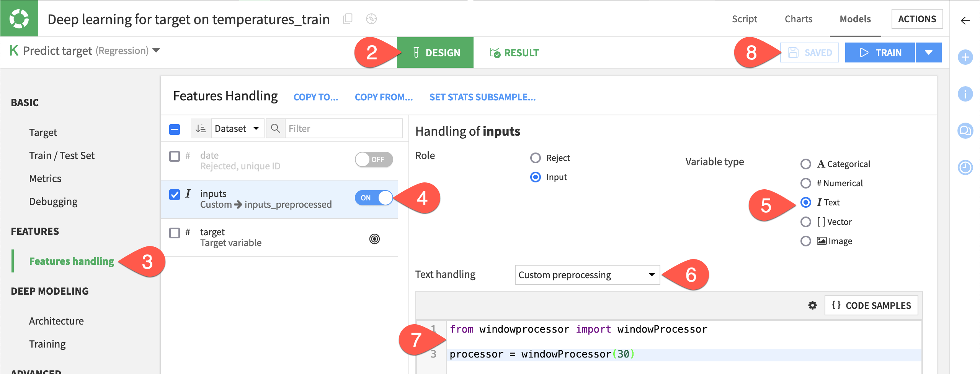Viewport: 980px width, 374px height.
Task: Switch to the Charts tab
Action: (x=799, y=18)
